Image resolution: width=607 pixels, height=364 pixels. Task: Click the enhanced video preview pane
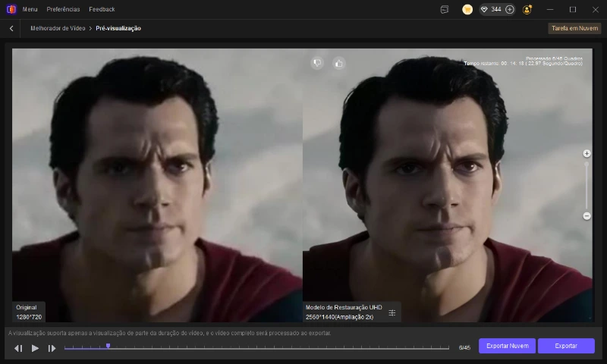pyautogui.click(x=448, y=185)
